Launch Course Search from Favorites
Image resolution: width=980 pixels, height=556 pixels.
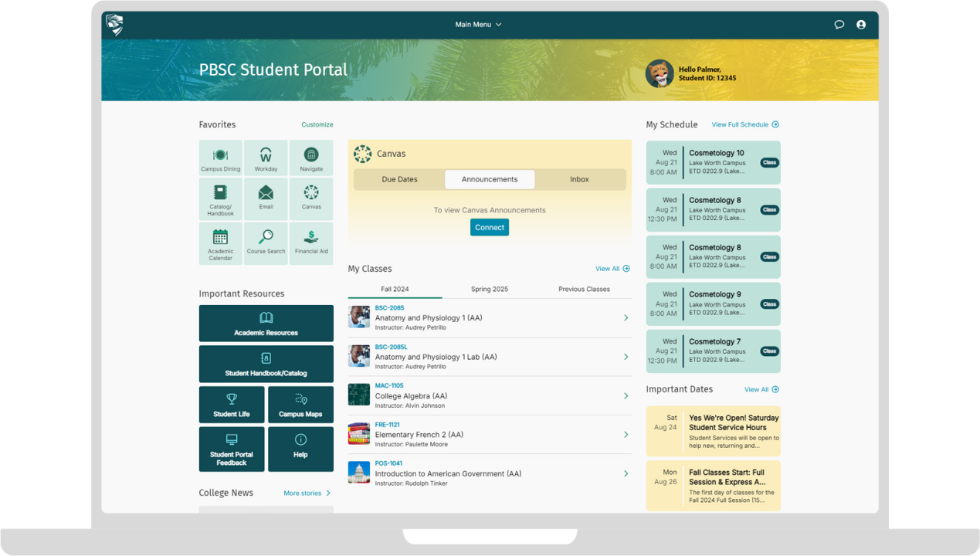pyautogui.click(x=266, y=243)
